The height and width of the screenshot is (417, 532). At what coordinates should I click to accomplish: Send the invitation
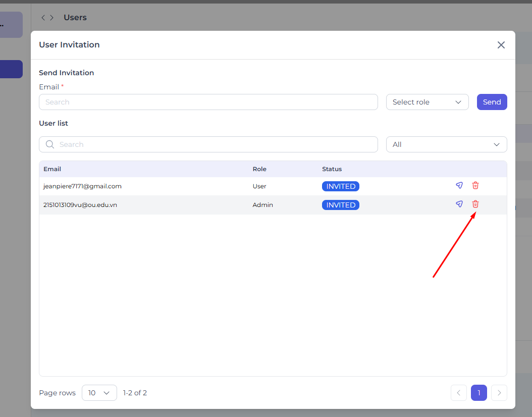click(492, 102)
